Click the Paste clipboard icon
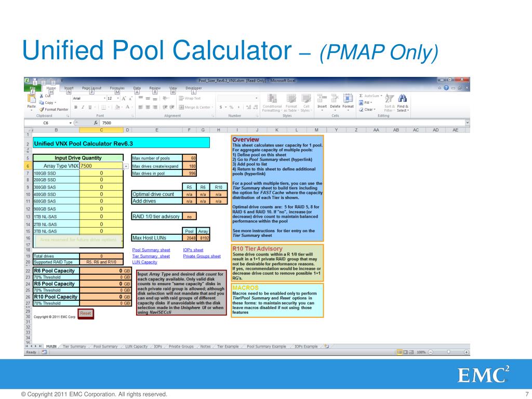 click(x=32, y=98)
